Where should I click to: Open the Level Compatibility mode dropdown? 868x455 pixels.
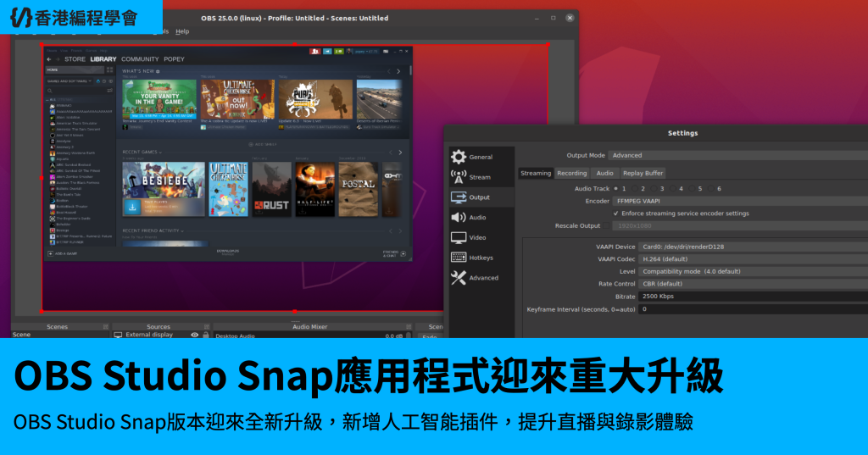[x=753, y=271]
